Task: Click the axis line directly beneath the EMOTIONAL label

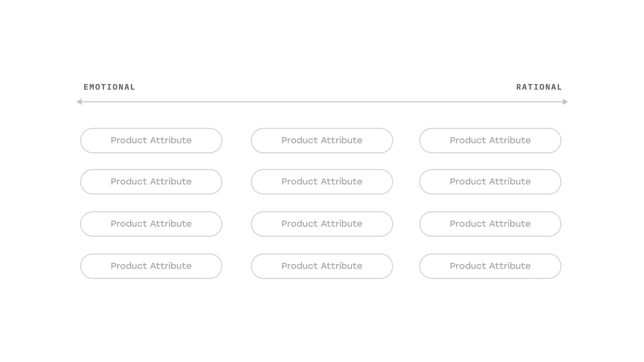Action: point(109,102)
